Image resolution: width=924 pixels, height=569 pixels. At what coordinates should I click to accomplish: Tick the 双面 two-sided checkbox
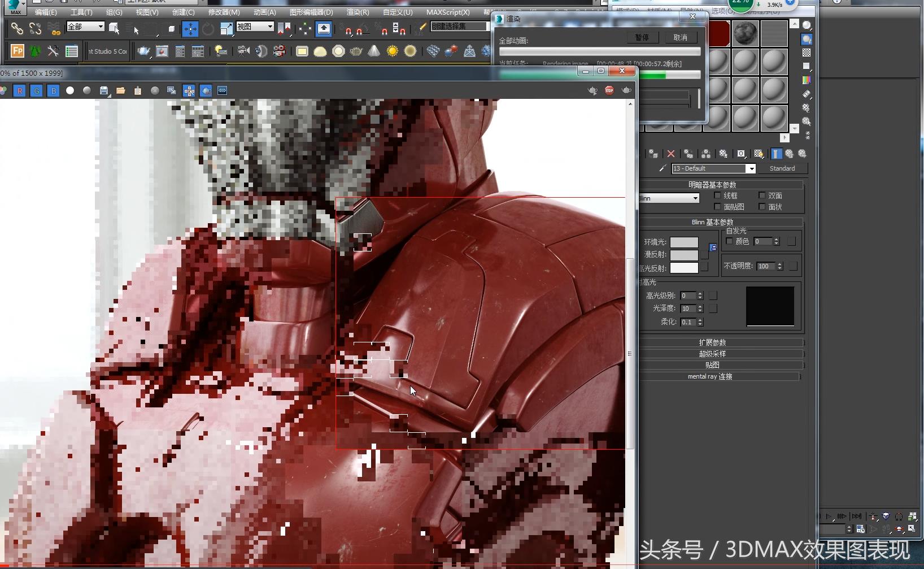(x=762, y=196)
